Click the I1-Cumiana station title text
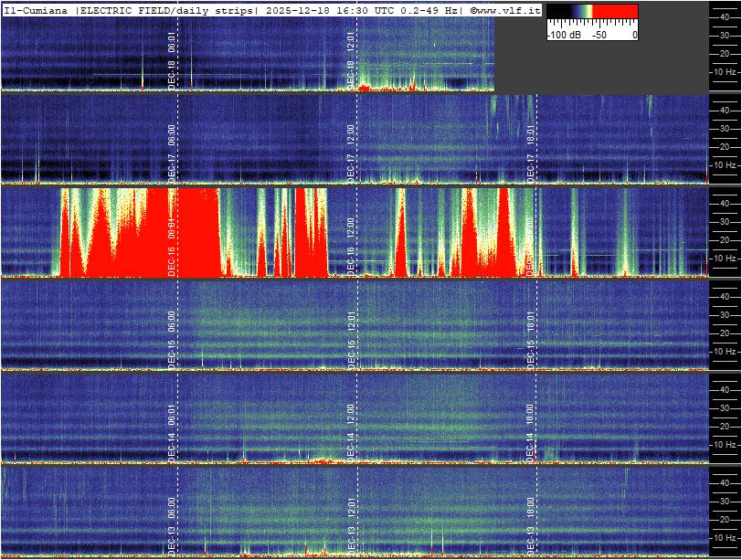Screen dimensions: 742x560 [x=37, y=10]
